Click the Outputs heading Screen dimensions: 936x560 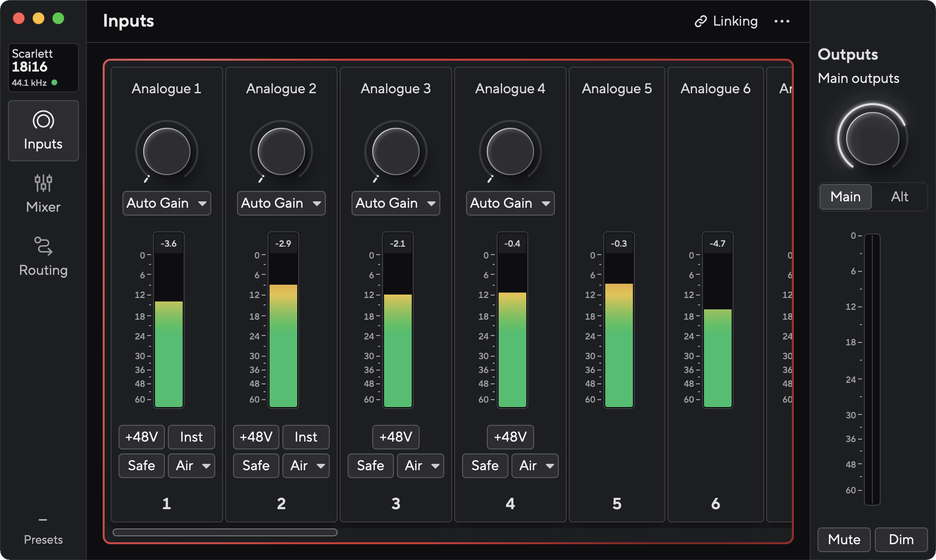pyautogui.click(x=848, y=54)
